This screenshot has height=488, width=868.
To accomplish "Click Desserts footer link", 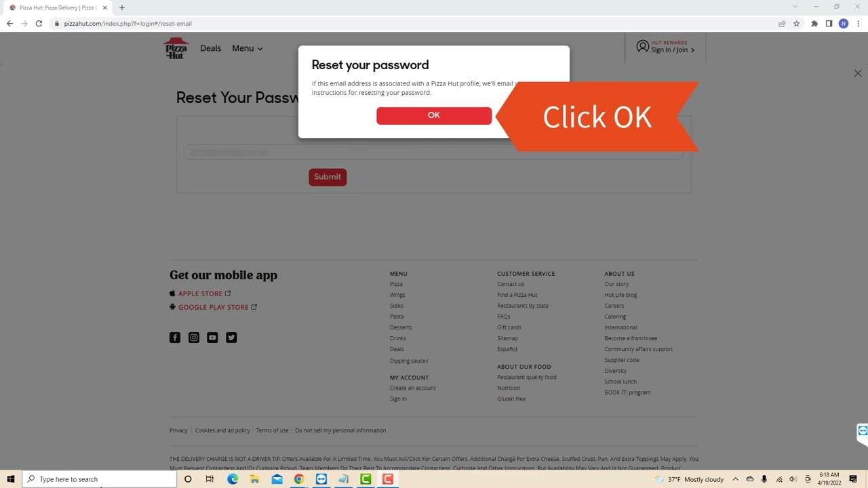I will pos(401,327).
